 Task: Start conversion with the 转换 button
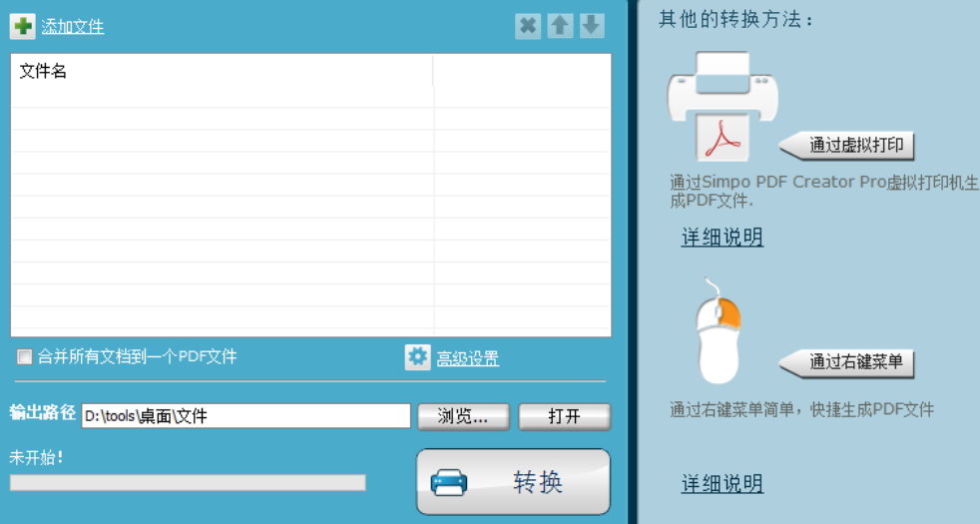(x=513, y=481)
